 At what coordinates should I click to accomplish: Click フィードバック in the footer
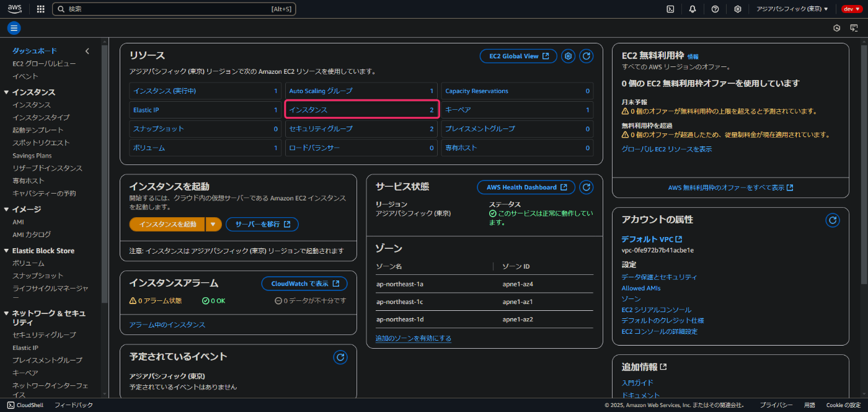point(74,405)
